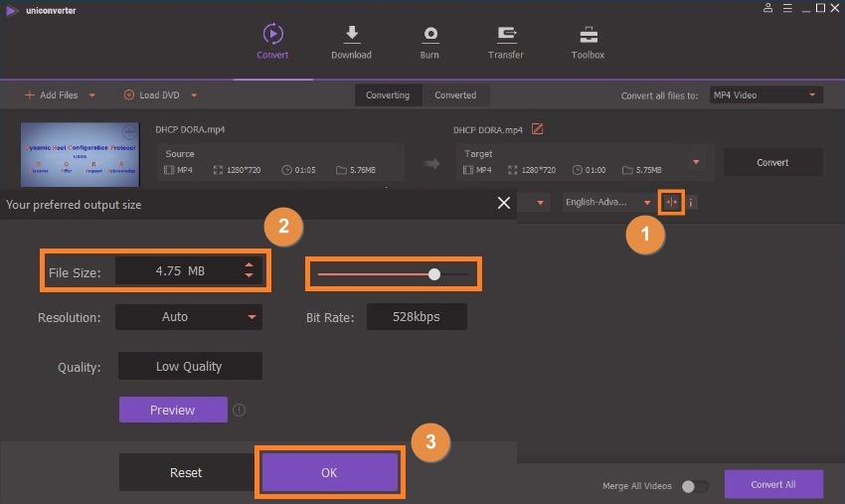The height and width of the screenshot is (504, 845).
Task: Switch to the Converted tab
Action: (455, 95)
